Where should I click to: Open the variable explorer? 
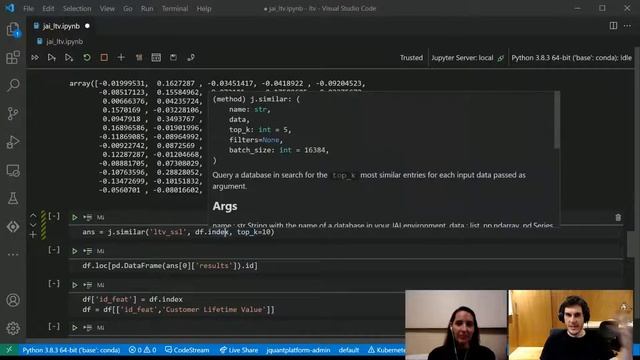(x=156, y=58)
